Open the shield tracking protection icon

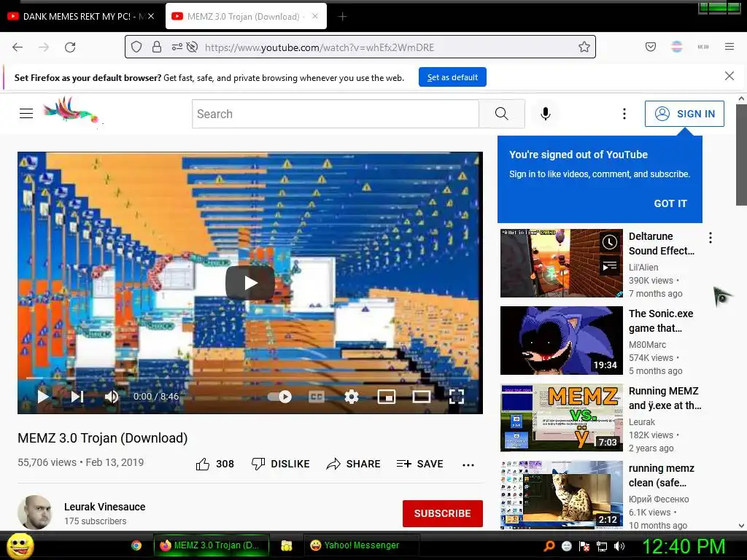click(x=136, y=47)
